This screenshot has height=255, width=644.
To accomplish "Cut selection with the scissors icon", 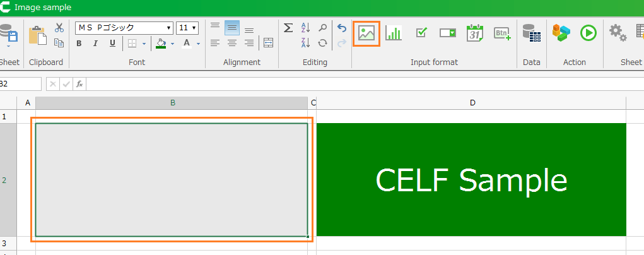I will coord(59,28).
